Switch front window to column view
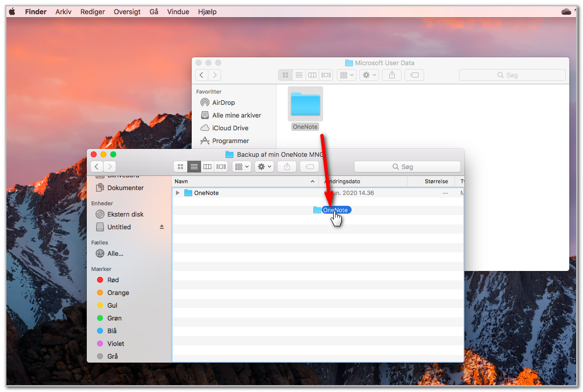 (207, 167)
